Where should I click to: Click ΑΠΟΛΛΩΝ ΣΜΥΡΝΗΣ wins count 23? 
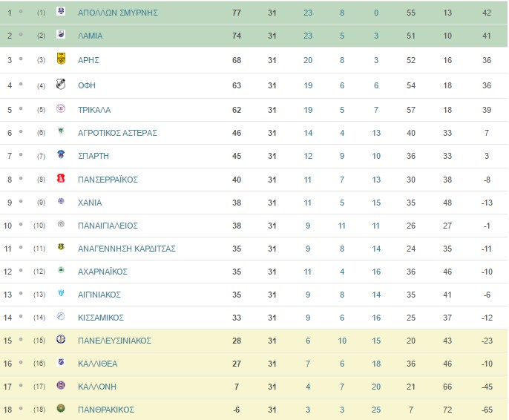click(308, 13)
